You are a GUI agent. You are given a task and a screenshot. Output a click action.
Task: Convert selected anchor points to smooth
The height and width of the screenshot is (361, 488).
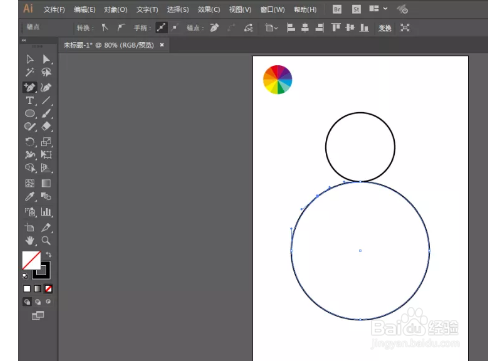pyautogui.click(x=121, y=28)
